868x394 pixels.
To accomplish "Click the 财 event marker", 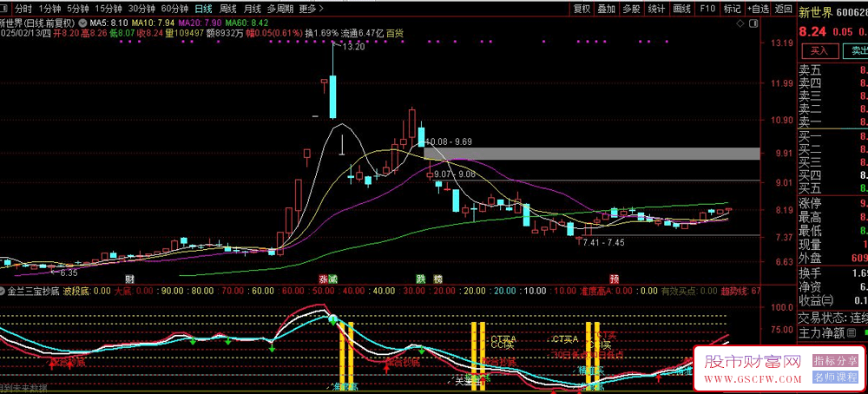I will [129, 279].
